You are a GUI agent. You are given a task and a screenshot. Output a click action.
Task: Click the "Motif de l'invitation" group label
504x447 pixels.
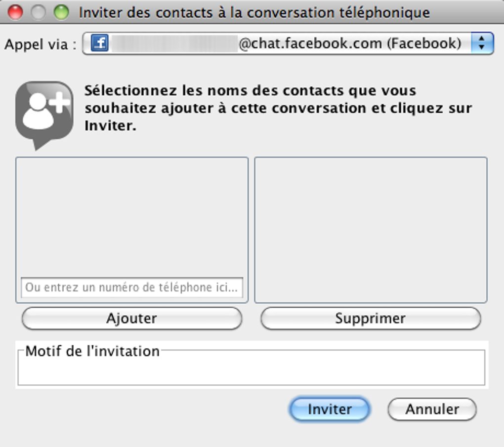coord(92,351)
